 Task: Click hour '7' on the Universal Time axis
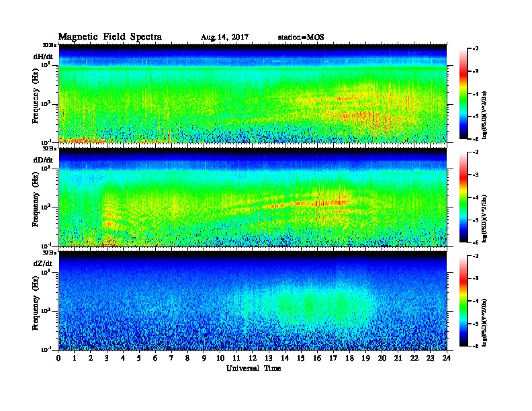click(172, 359)
